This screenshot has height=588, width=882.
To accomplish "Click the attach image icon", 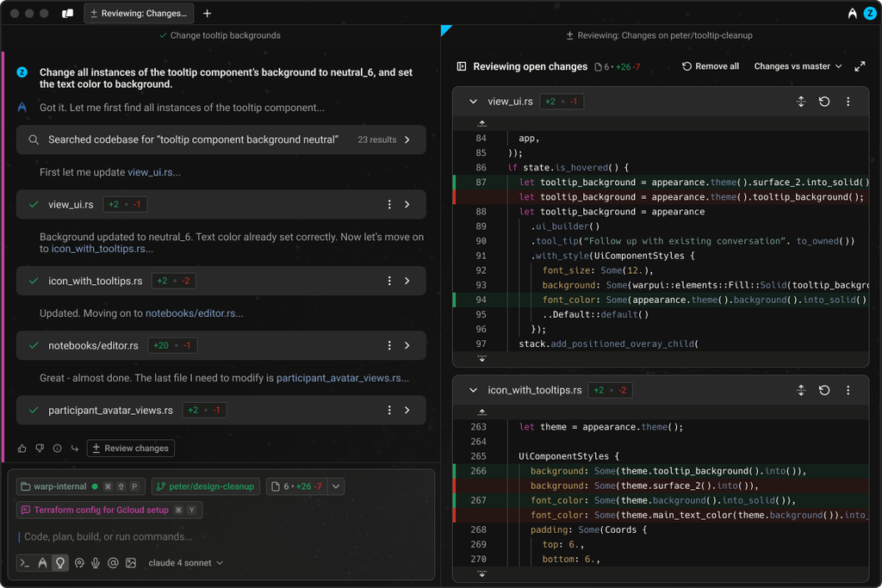I will point(131,563).
